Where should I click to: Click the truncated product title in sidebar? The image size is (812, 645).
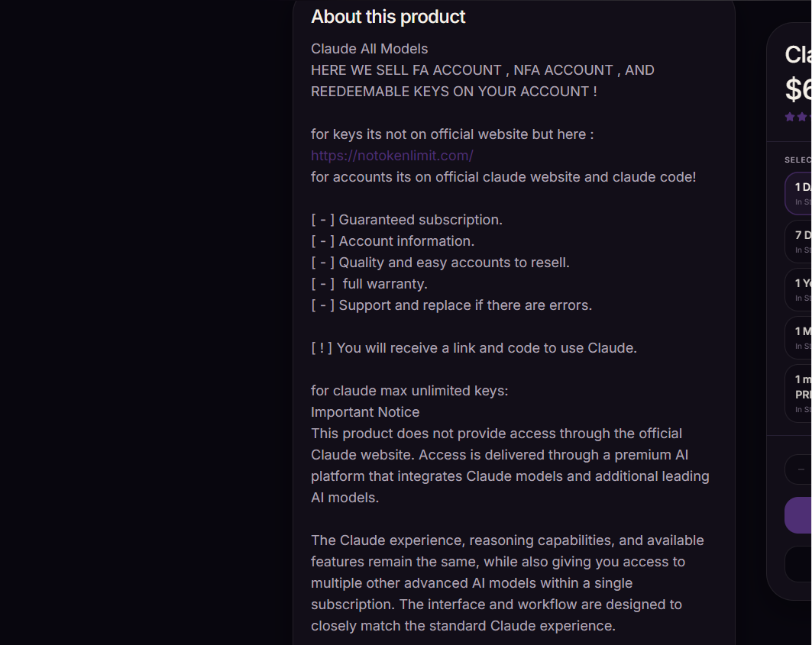[798, 54]
